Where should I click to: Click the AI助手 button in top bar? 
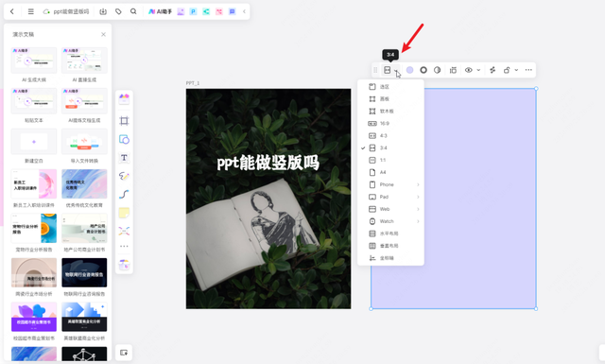(x=160, y=11)
